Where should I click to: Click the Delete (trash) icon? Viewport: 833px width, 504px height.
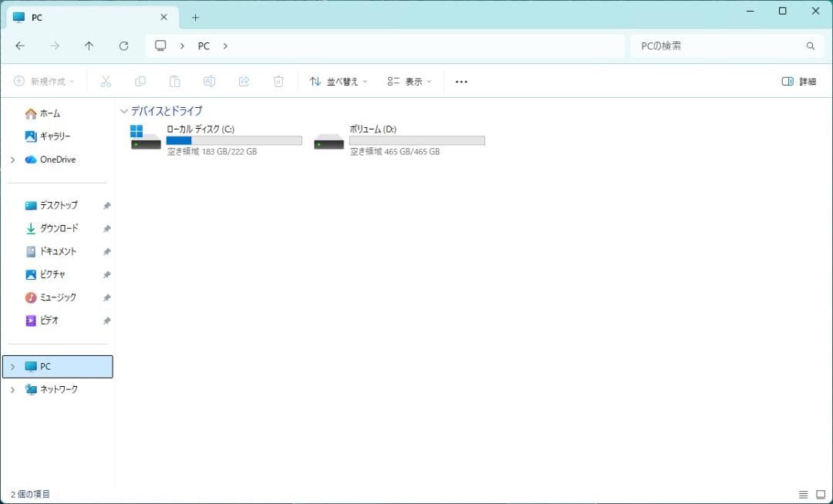278,81
